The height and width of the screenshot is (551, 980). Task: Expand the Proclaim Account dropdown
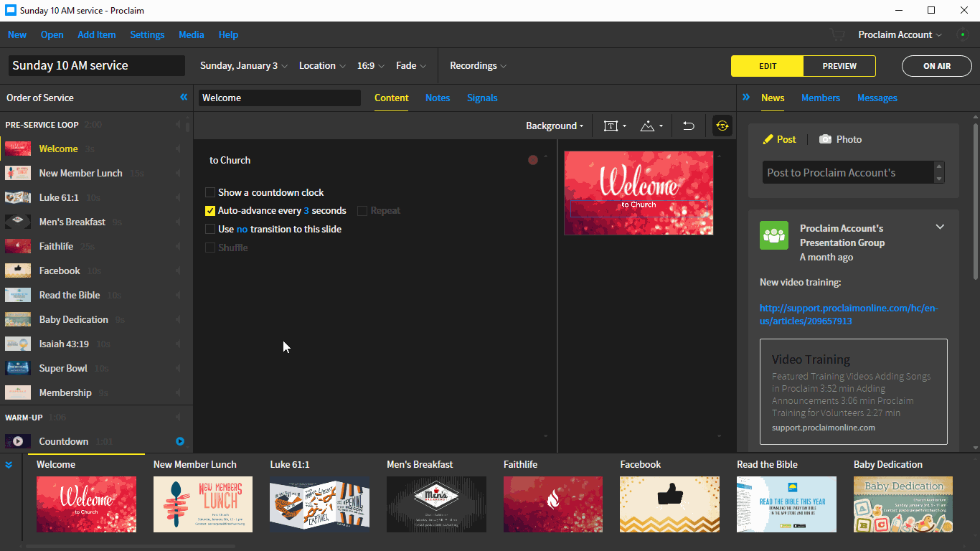(901, 34)
